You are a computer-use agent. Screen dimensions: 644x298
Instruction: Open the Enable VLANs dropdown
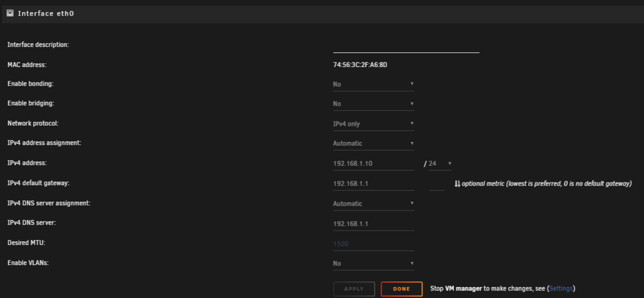(x=374, y=263)
